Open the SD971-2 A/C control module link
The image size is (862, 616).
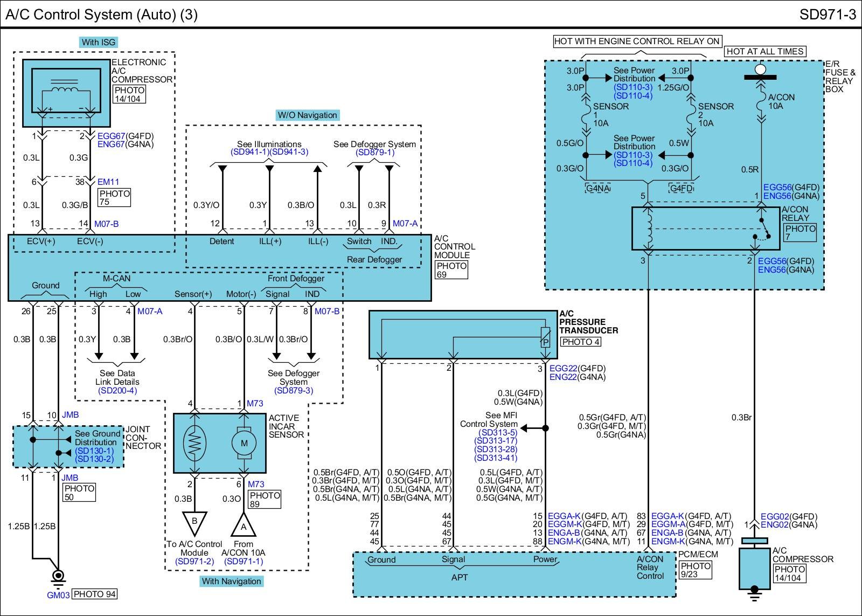pos(194,561)
